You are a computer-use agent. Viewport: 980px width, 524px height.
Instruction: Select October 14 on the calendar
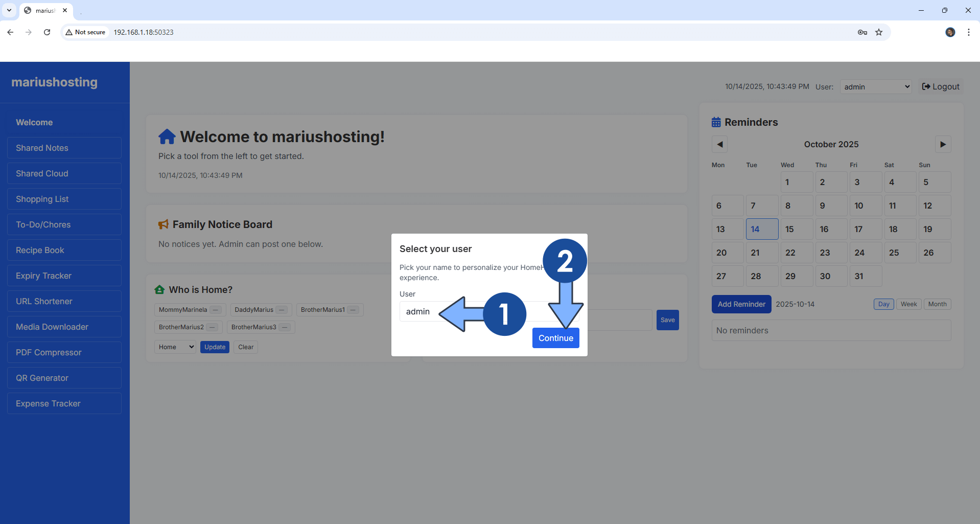click(761, 229)
